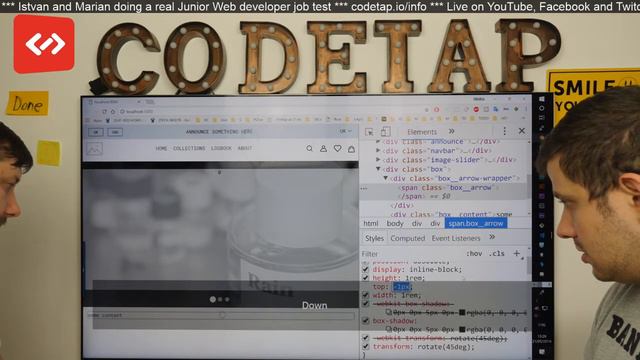The image size is (640, 360).
Task: Open the Event Listeners tab
Action: [x=456, y=238]
